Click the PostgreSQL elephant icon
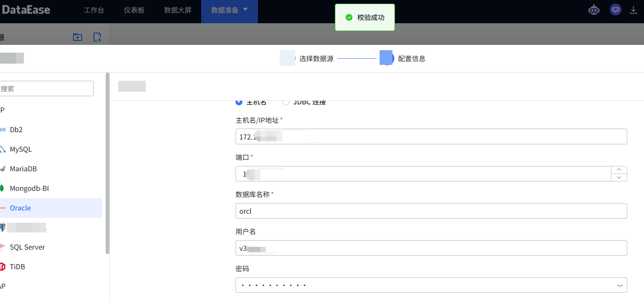 click(x=2, y=228)
